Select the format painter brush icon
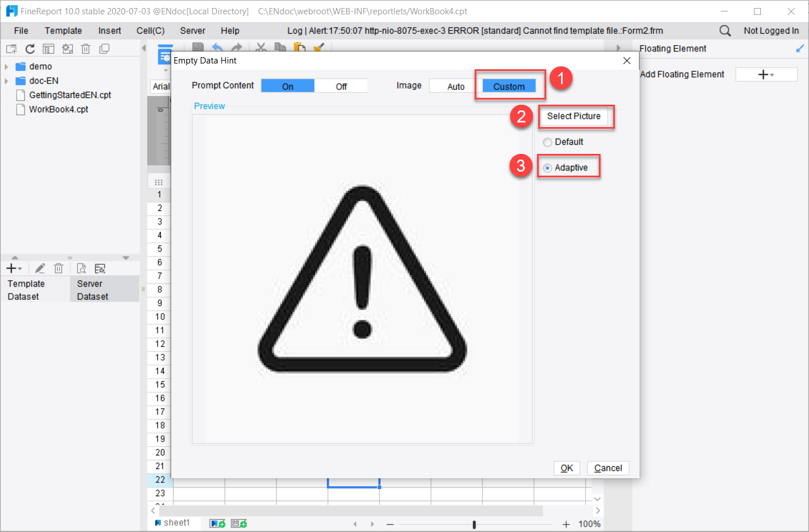Viewport: 809px width, 532px height. tap(319, 47)
